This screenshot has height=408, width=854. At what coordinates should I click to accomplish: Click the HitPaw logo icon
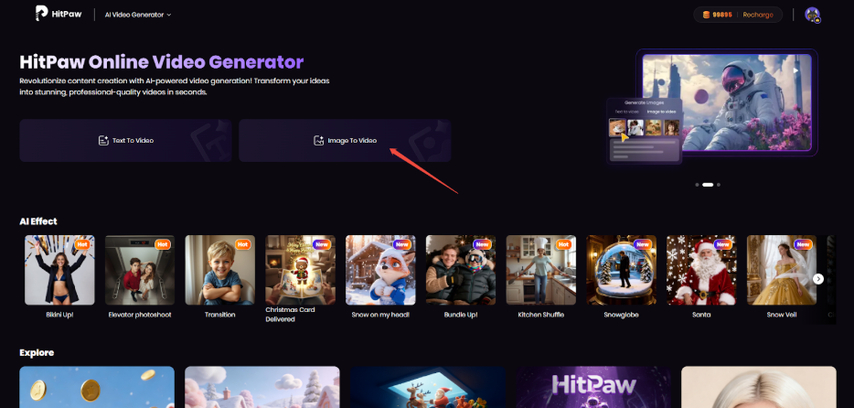pyautogui.click(x=41, y=14)
